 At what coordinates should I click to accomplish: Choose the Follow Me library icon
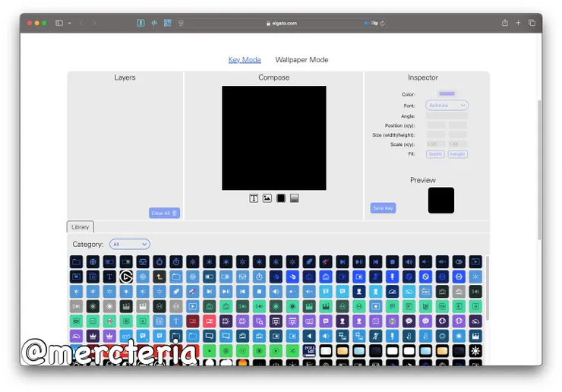coord(309,351)
